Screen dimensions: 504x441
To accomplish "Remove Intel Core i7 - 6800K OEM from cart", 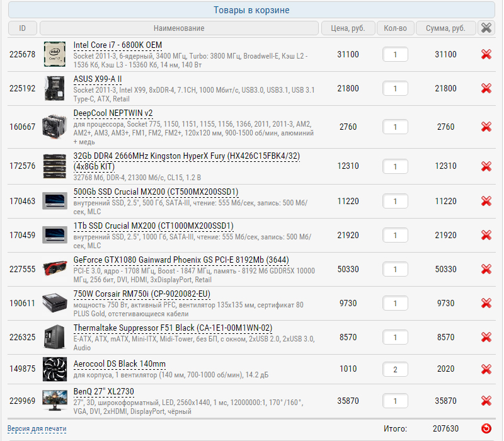I will (486, 54).
